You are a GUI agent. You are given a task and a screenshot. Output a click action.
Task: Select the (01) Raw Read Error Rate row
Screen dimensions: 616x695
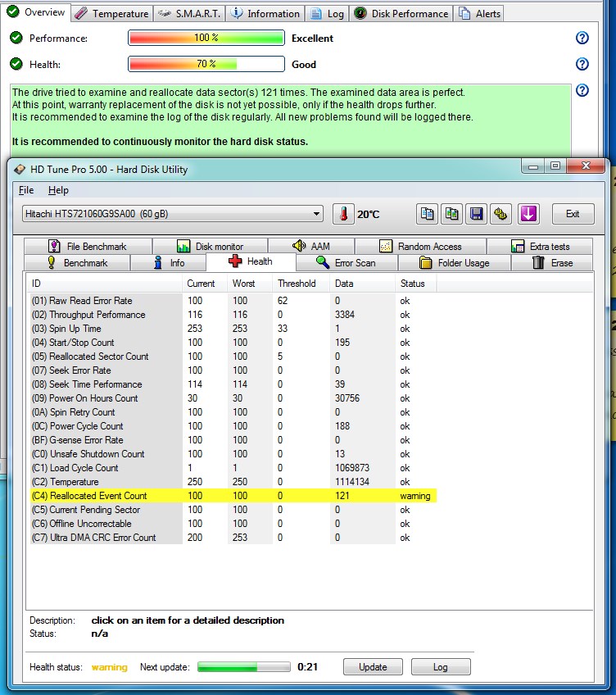pos(233,301)
